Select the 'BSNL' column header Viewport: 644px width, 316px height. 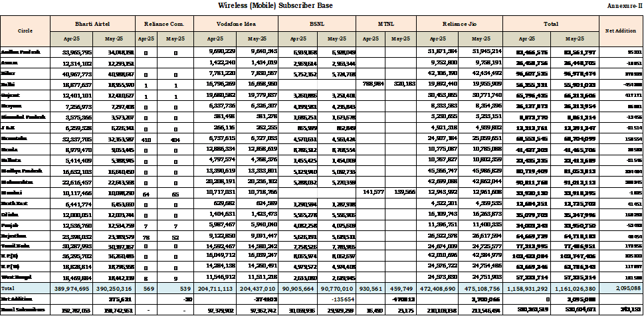tap(316, 24)
